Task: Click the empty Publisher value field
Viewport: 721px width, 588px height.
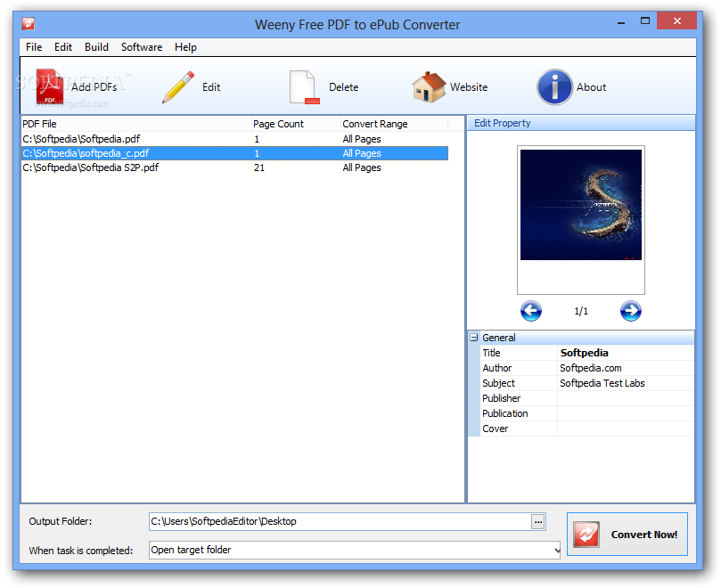Action: (626, 398)
